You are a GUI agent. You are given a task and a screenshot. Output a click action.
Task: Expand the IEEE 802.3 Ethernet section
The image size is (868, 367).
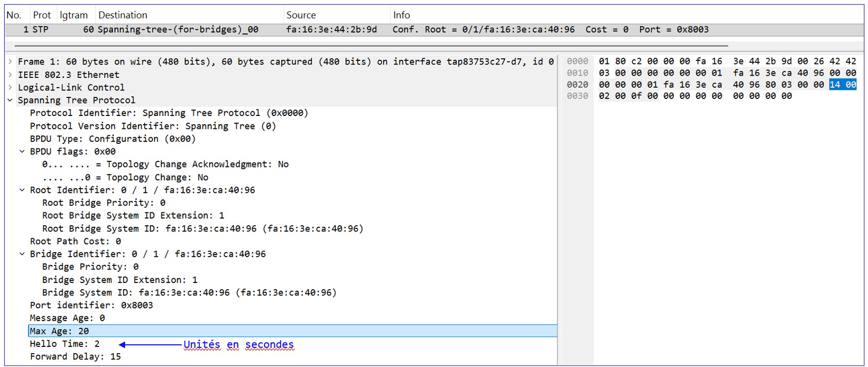[10, 75]
